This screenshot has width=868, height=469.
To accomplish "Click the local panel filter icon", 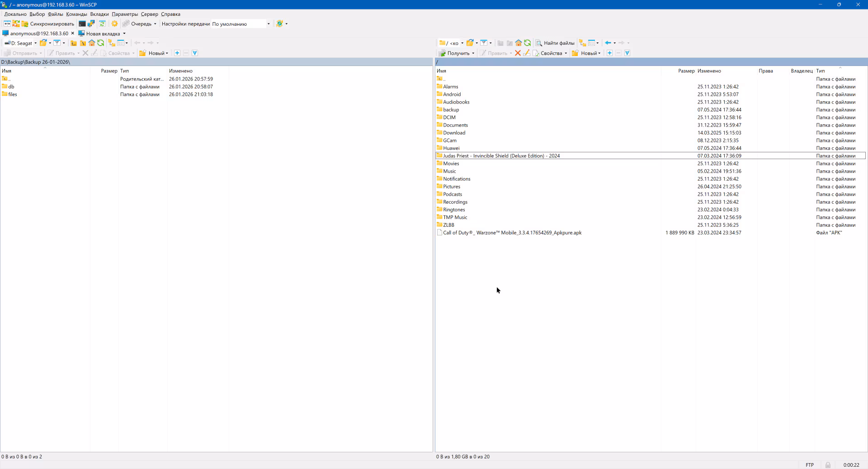I will (x=57, y=43).
